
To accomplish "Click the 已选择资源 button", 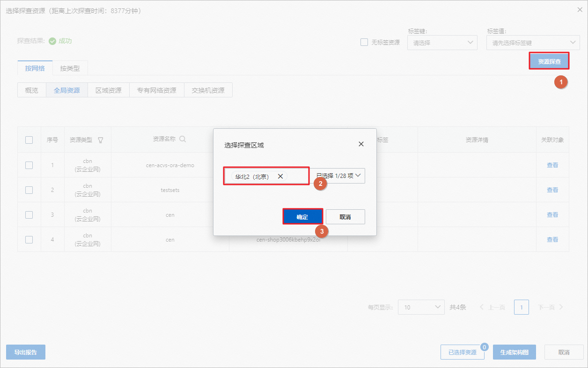I will pos(462,352).
